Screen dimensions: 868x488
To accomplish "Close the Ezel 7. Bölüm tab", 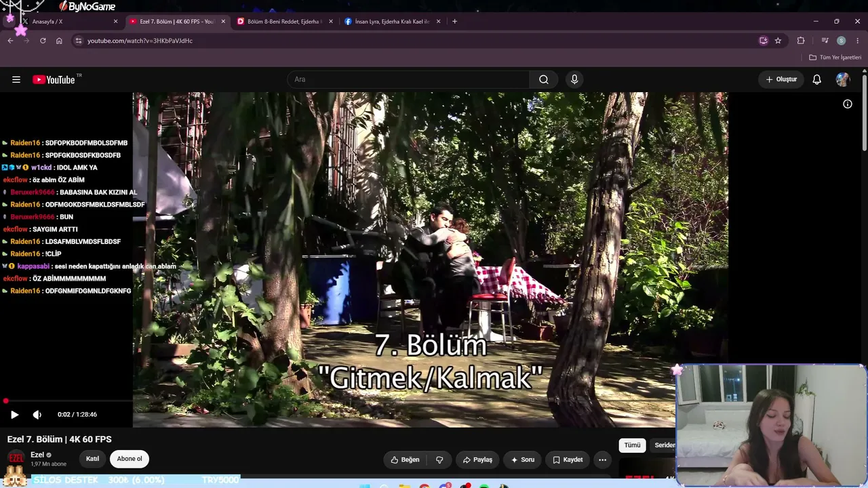I will pyautogui.click(x=223, y=22).
